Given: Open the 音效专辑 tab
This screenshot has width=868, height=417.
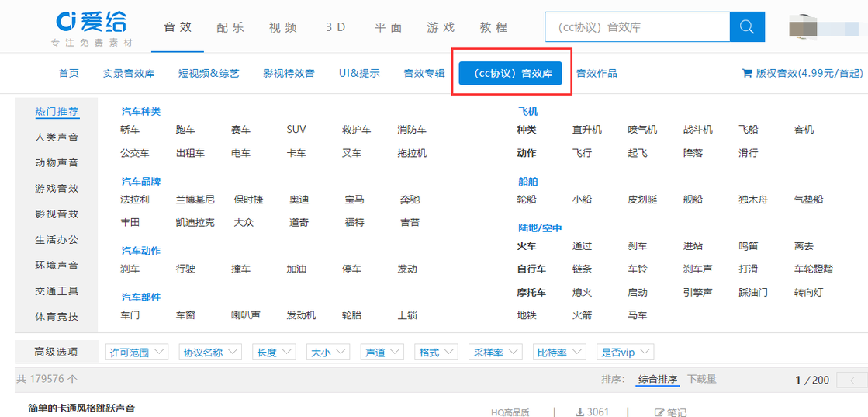Looking at the screenshot, I should pyautogui.click(x=424, y=73).
